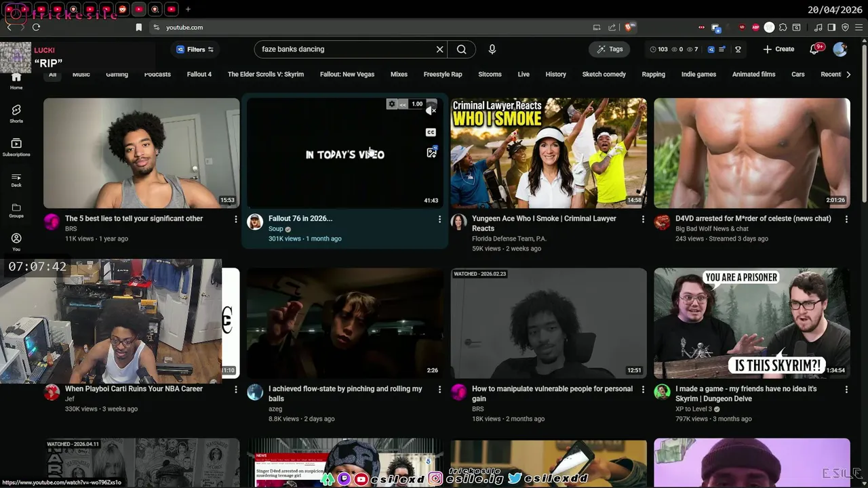Click the Create button
The width and height of the screenshot is (868, 488).
pos(778,49)
